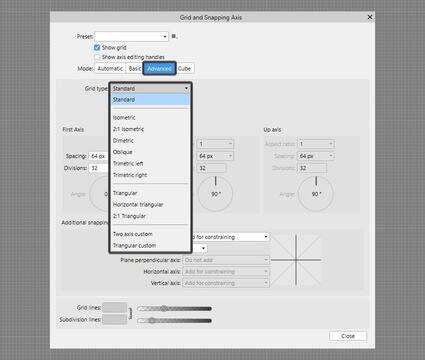Click the second axis 90° angle dial
Screen dimensions: 425x360
point(215,194)
